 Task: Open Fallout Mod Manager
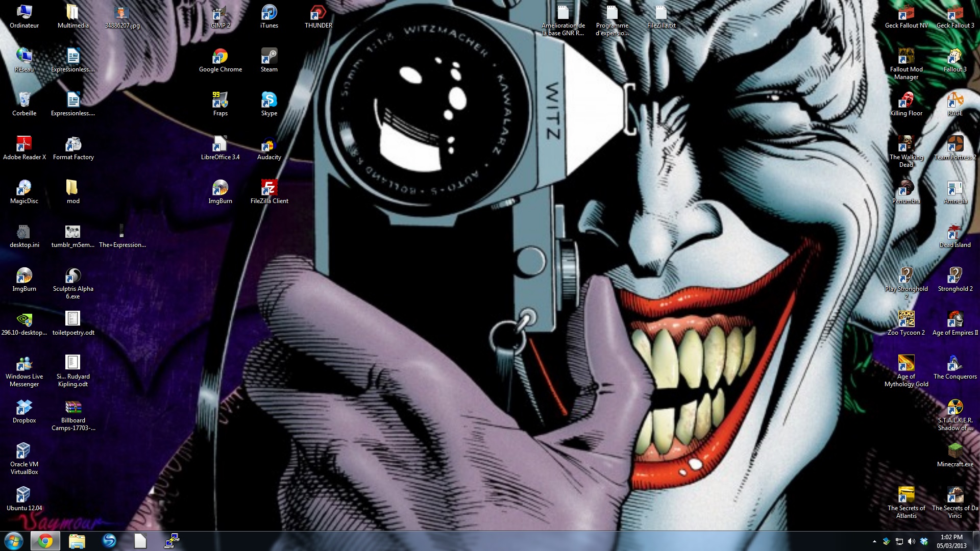point(906,64)
